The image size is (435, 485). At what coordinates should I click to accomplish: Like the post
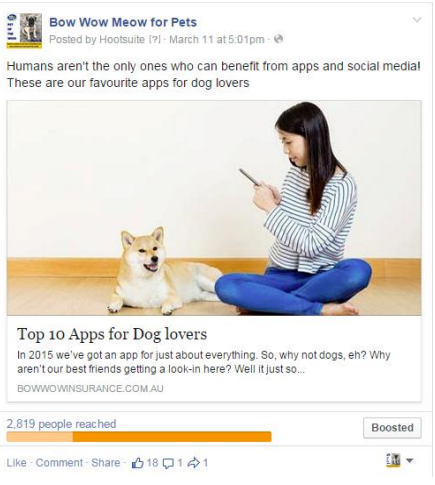[x=16, y=463]
